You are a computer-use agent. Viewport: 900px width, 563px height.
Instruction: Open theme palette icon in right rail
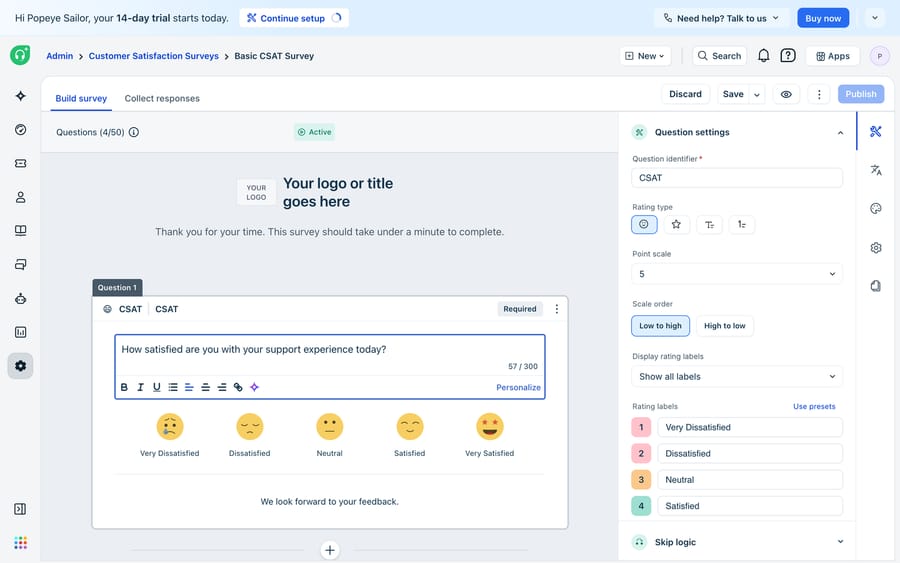[876, 208]
